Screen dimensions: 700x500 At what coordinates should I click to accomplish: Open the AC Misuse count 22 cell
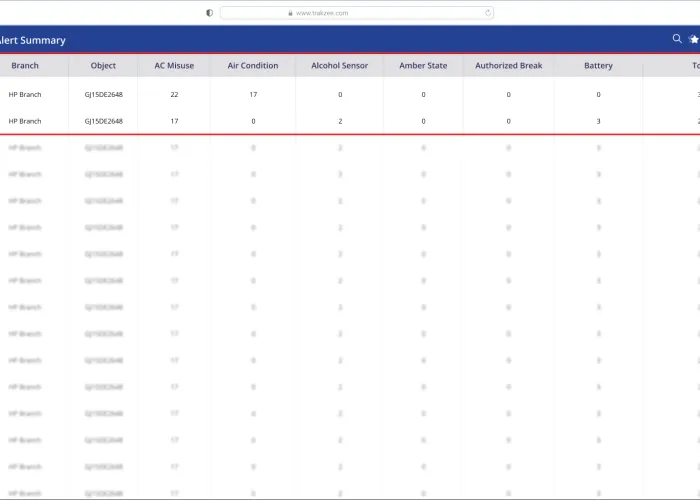pos(174,94)
